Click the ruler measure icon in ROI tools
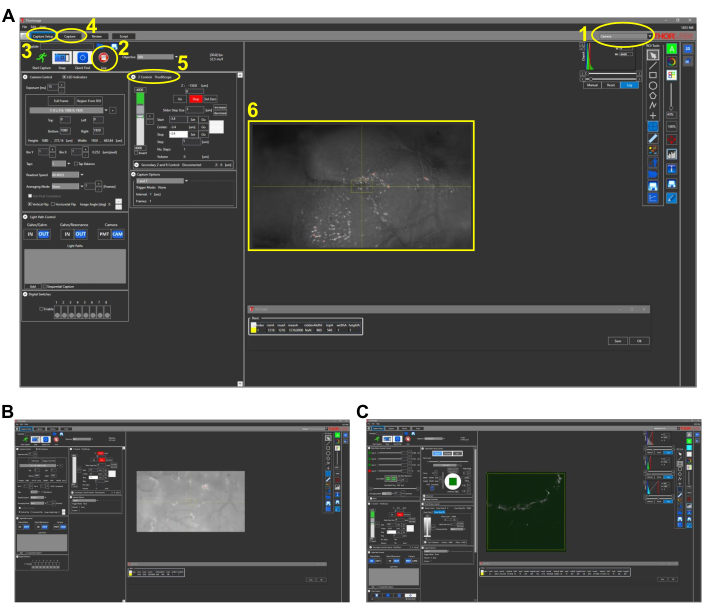The height and width of the screenshot is (615, 704). click(653, 138)
